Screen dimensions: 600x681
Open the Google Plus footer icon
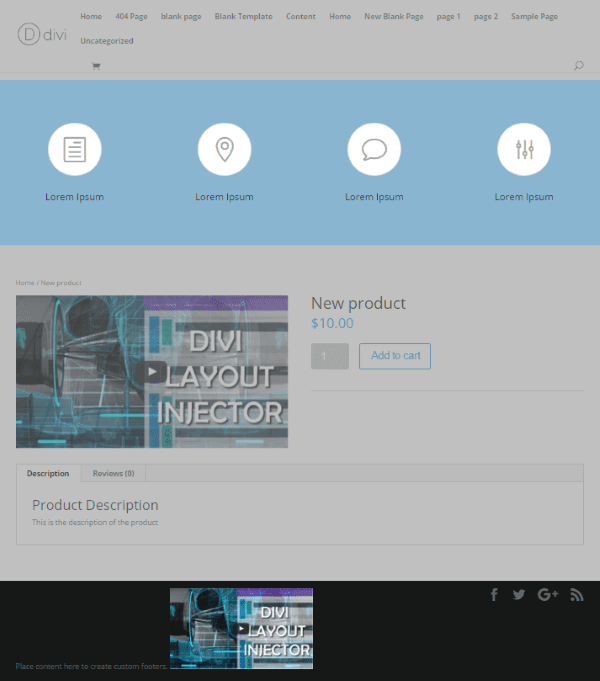(x=548, y=595)
